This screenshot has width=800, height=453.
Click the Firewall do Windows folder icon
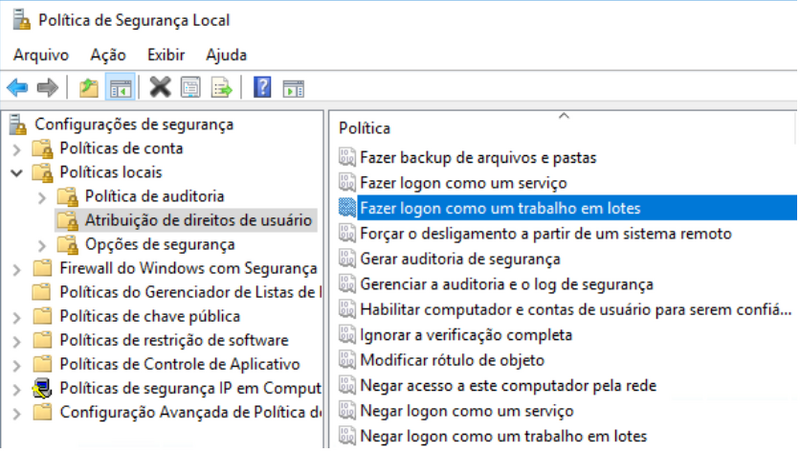(42, 268)
